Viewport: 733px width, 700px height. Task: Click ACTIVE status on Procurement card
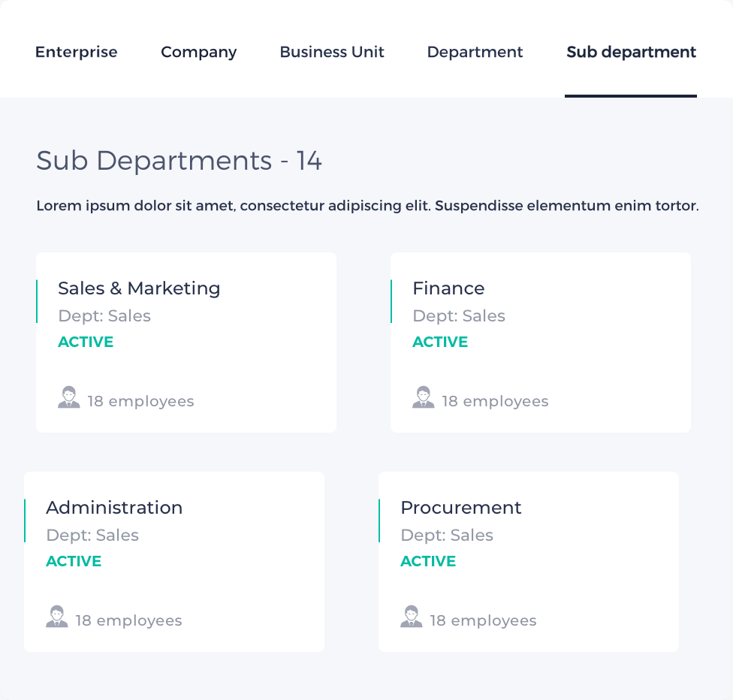(428, 561)
